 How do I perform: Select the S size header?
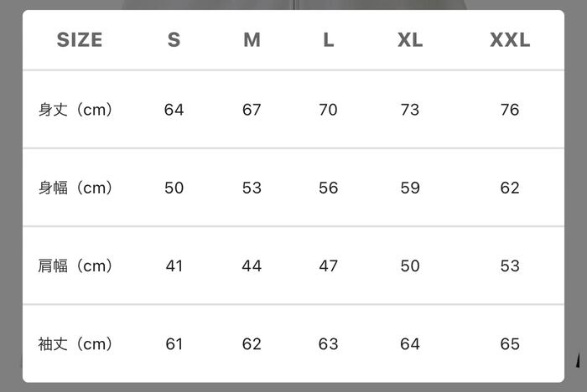(174, 40)
